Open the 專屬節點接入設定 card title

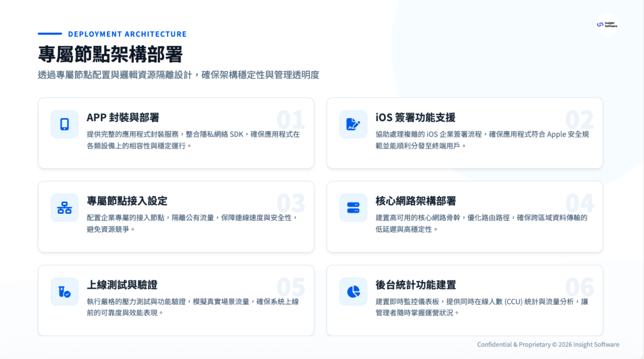[x=127, y=201]
